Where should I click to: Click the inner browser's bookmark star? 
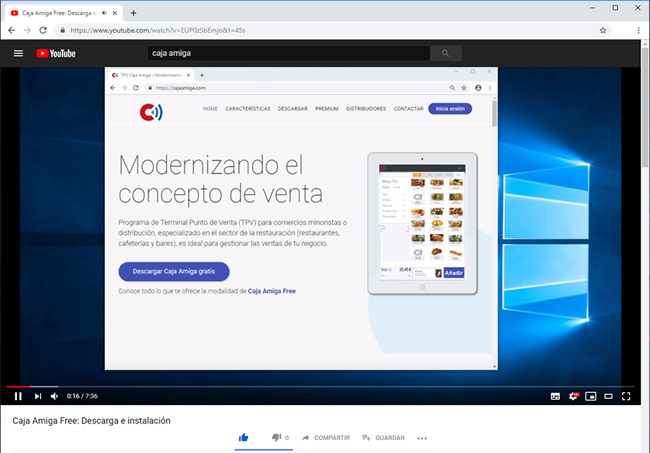pyautogui.click(x=464, y=88)
